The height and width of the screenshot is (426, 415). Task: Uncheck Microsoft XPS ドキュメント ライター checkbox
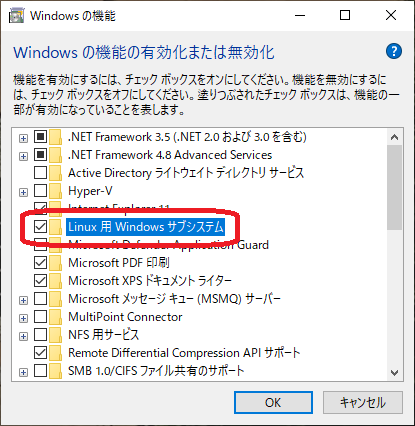[40, 281]
